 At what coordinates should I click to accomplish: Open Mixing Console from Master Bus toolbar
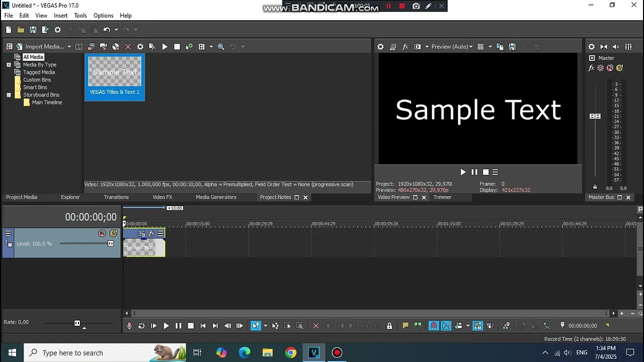click(628, 47)
